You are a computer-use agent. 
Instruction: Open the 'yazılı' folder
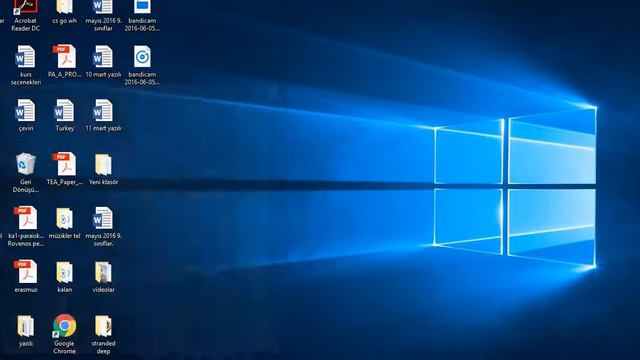pos(25,331)
